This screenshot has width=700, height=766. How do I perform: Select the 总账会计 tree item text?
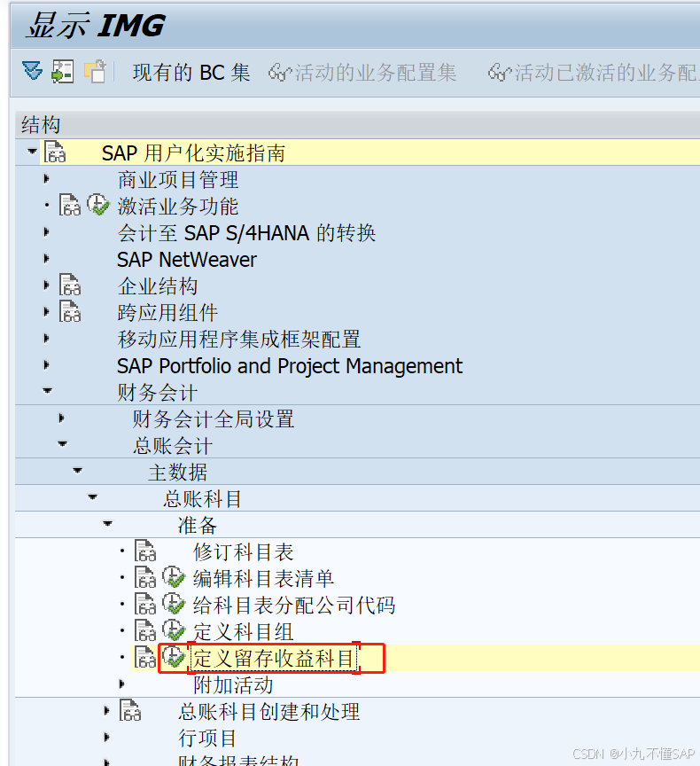coord(173,446)
